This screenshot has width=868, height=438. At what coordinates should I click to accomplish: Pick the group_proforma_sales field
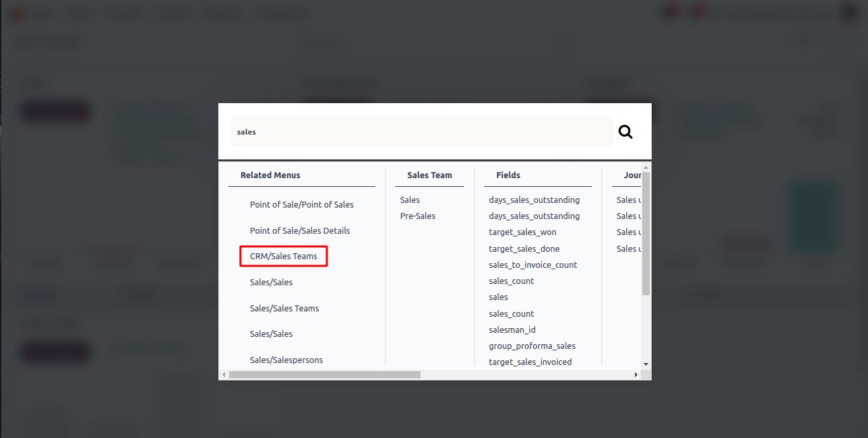(x=532, y=346)
